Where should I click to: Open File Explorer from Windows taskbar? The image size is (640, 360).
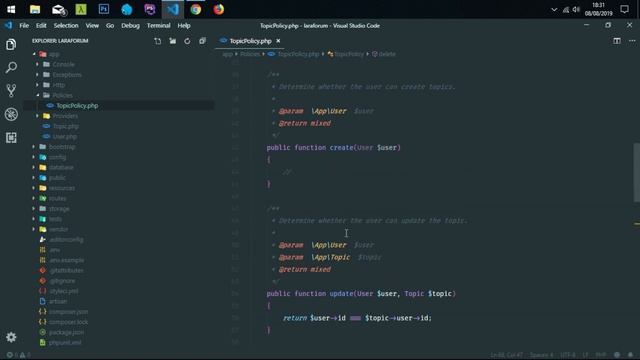click(35, 9)
